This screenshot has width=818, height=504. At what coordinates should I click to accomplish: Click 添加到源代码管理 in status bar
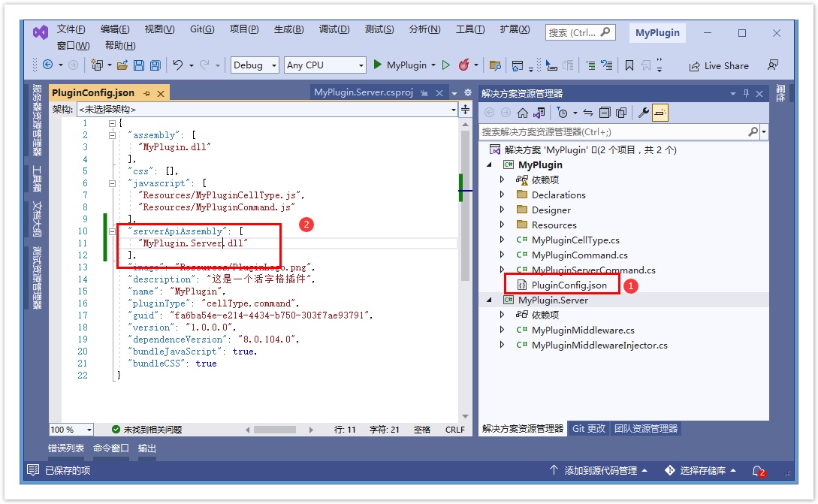[599, 470]
